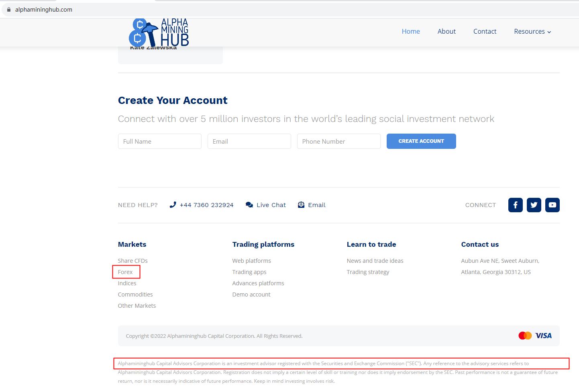This screenshot has width=579, height=392.
Task: Click the Atlanta, Georgia 30312, US address line
Action: click(496, 272)
